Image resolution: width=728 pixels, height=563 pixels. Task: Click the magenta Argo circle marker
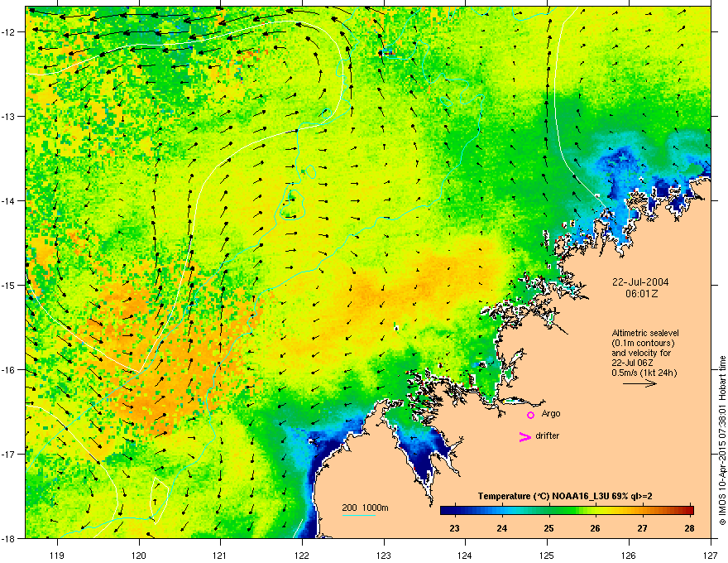[530, 415]
